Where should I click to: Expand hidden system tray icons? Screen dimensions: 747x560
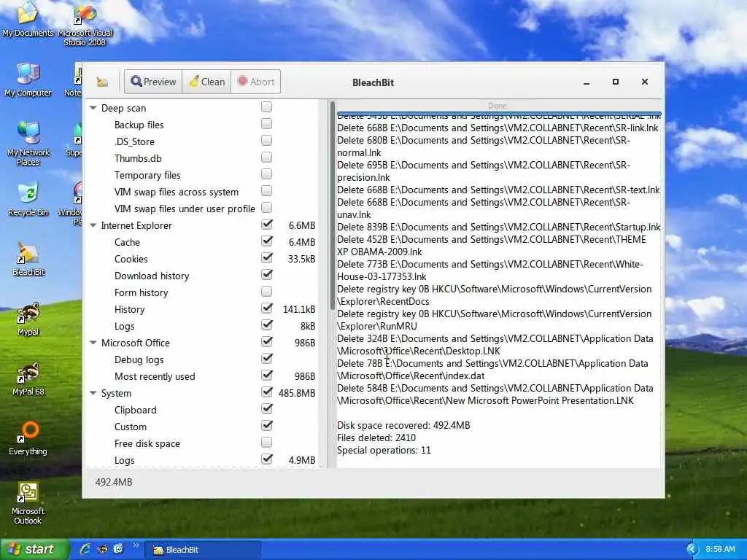(x=692, y=550)
